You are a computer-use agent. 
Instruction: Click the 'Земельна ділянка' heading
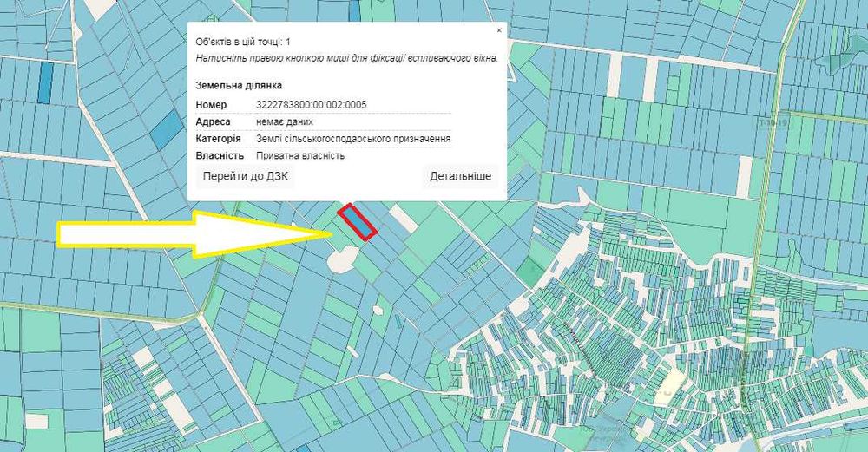click(239, 86)
